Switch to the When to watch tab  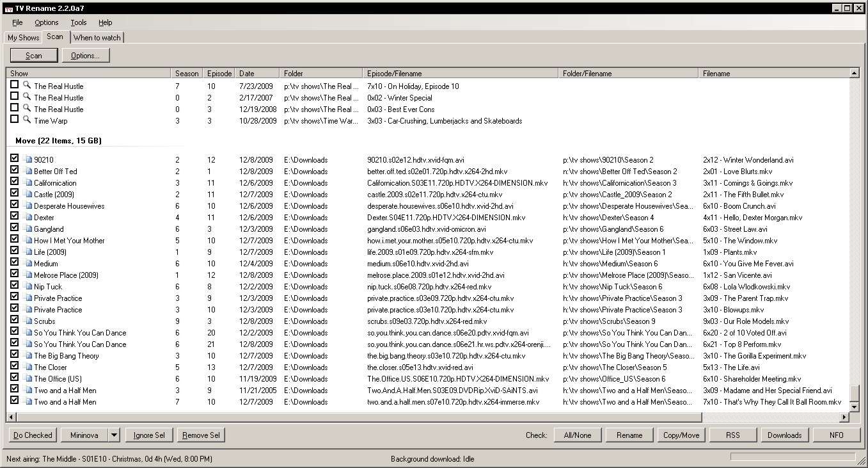97,38
